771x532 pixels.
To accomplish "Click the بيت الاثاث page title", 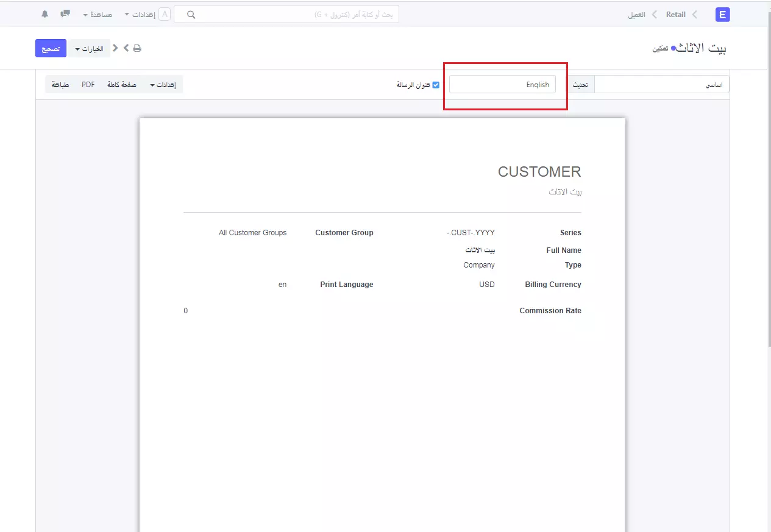I will tap(702, 48).
